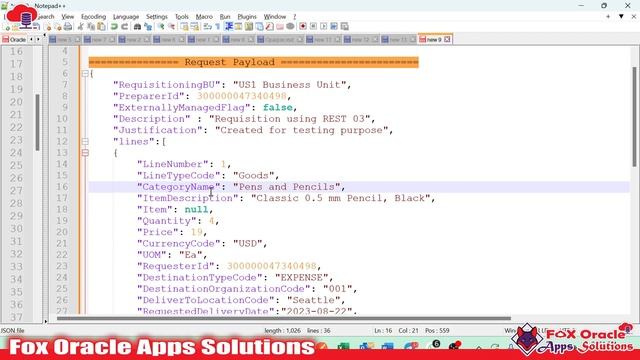This screenshot has height=360, width=640.
Task: Collapse the root JSON fold at line 6
Action: pos(85,74)
